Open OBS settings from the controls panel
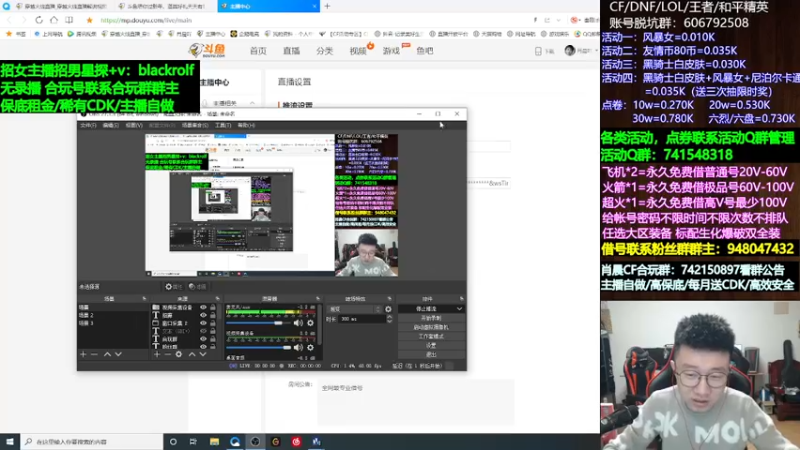This screenshot has width=800, height=450. [x=431, y=345]
